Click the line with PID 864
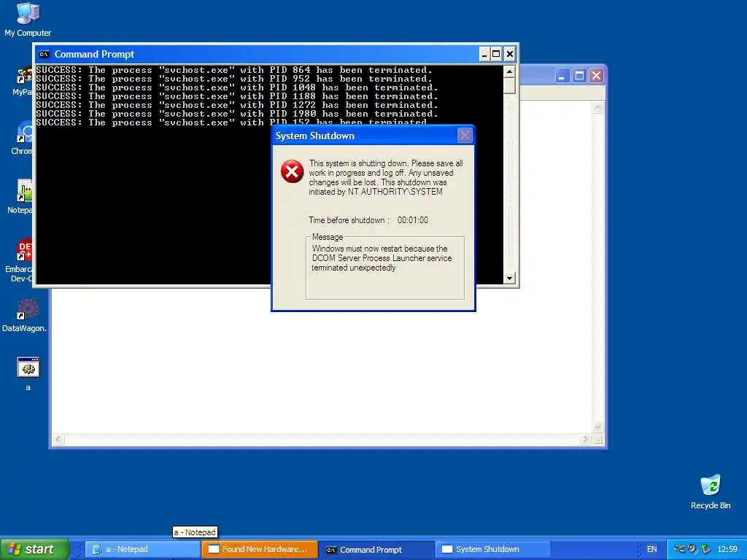747x560 pixels. (234, 70)
